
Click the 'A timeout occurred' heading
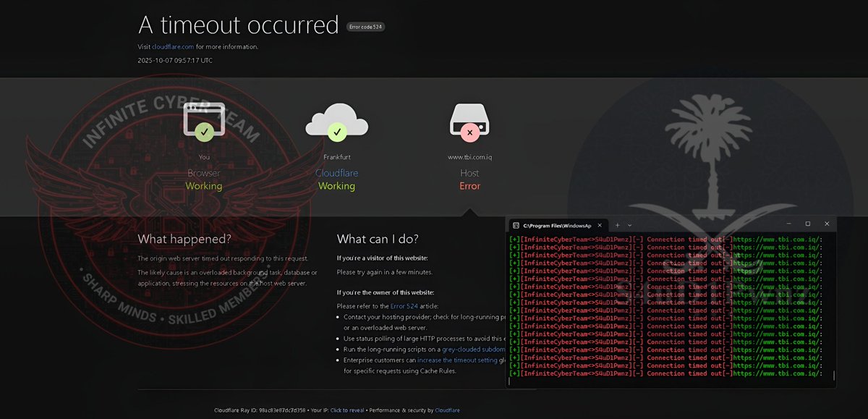239,25
